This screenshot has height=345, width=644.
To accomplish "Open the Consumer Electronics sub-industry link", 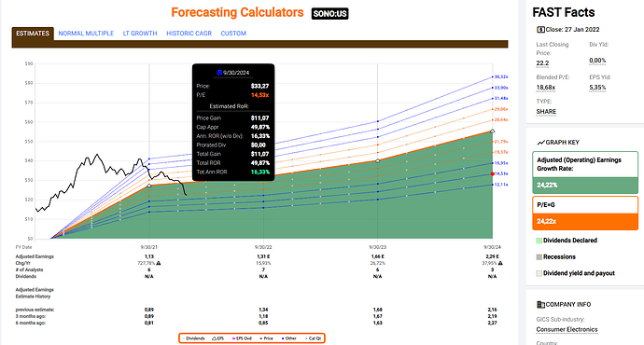I will tap(567, 329).
